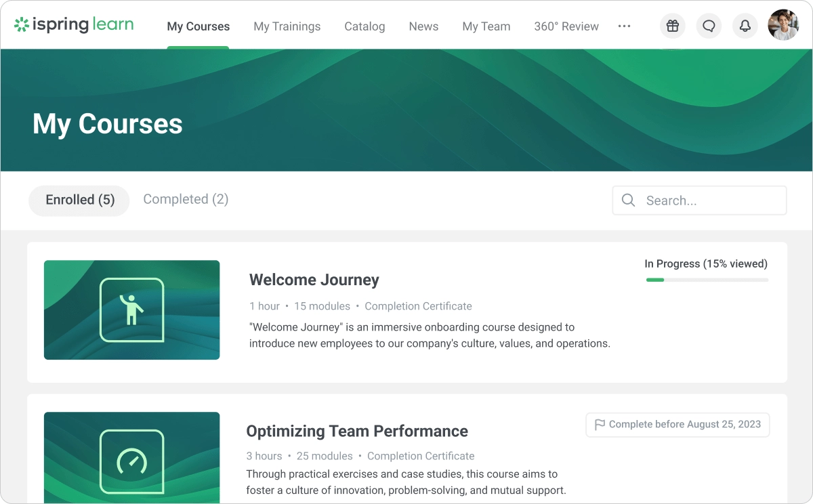The width and height of the screenshot is (813, 504).
Task: Click the search magnifier icon
Action: (628, 201)
